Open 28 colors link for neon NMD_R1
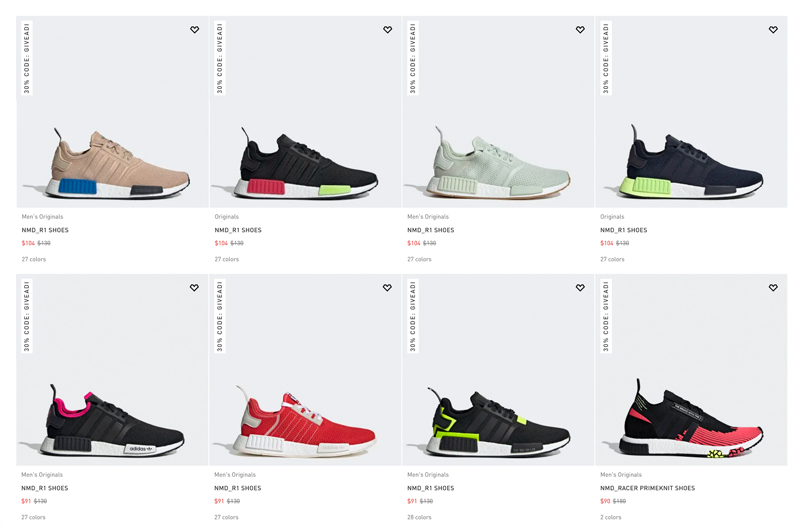 [x=419, y=517]
